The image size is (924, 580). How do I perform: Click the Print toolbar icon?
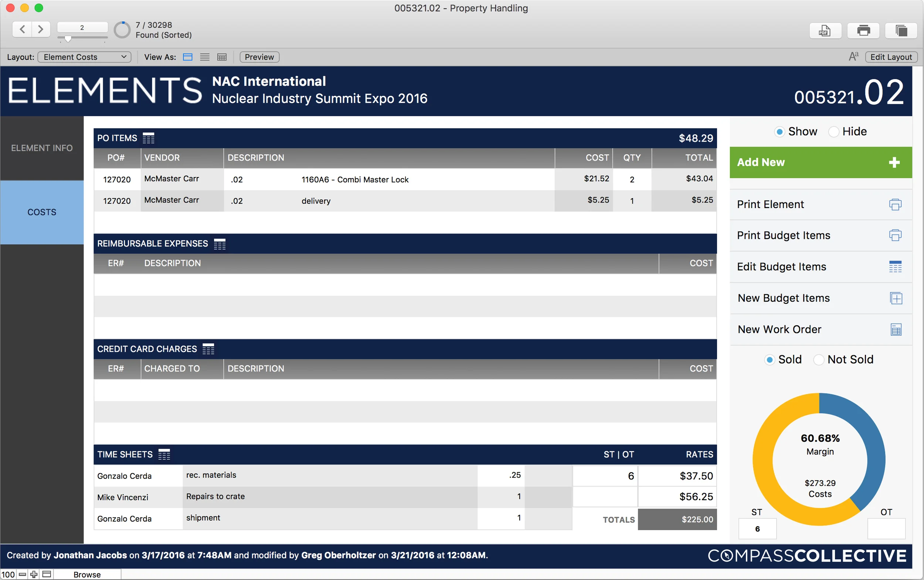pos(863,30)
